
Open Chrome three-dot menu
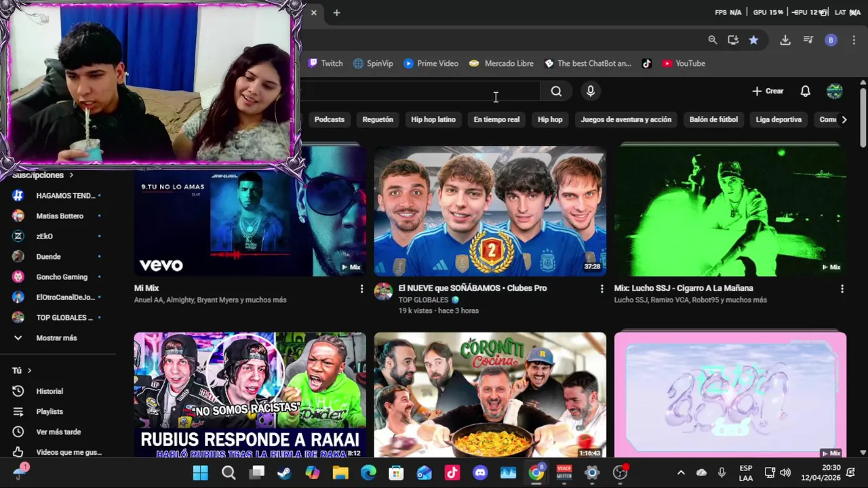pos(854,40)
